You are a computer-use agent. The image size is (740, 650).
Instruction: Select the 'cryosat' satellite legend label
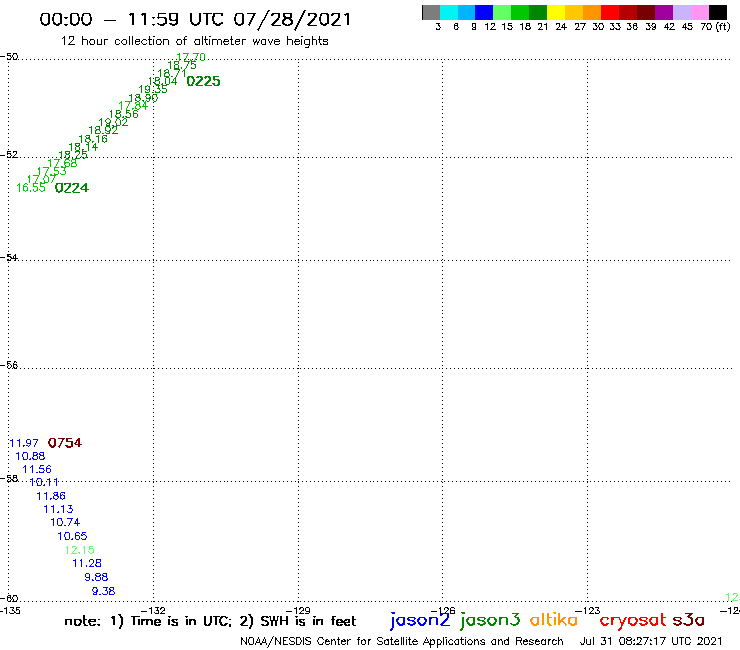633,620
